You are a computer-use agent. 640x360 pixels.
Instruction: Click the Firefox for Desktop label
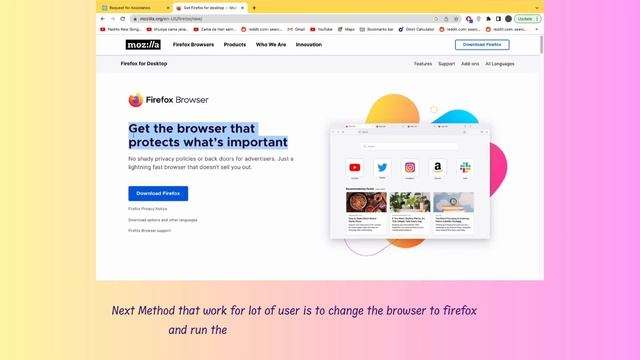click(x=144, y=64)
